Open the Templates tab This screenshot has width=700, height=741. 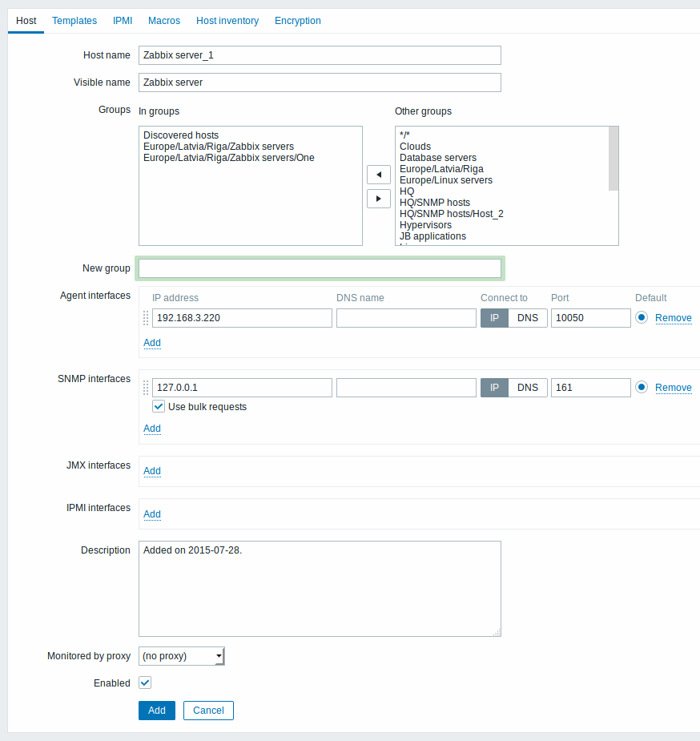(74, 21)
